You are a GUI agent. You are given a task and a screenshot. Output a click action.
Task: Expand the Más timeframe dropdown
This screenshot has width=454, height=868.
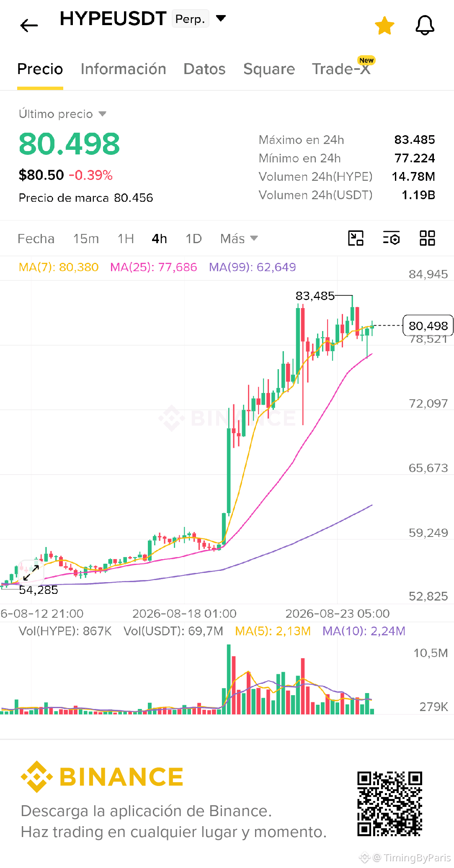[x=239, y=239]
